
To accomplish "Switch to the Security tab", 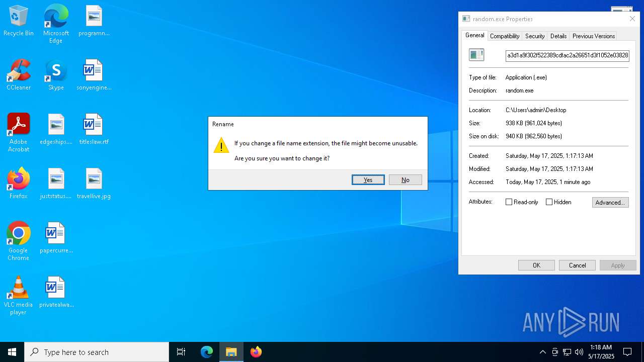I will tap(535, 36).
